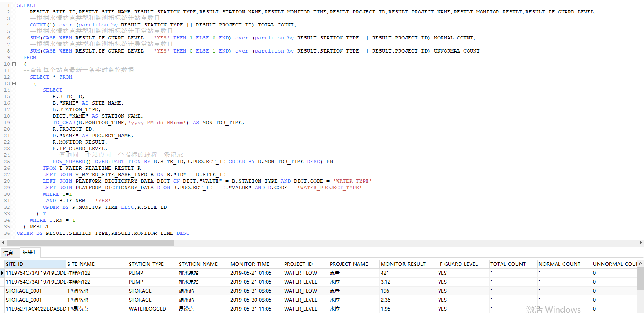
Task: Click the editor horizontal scrollbar thumb
Action: 90,243
